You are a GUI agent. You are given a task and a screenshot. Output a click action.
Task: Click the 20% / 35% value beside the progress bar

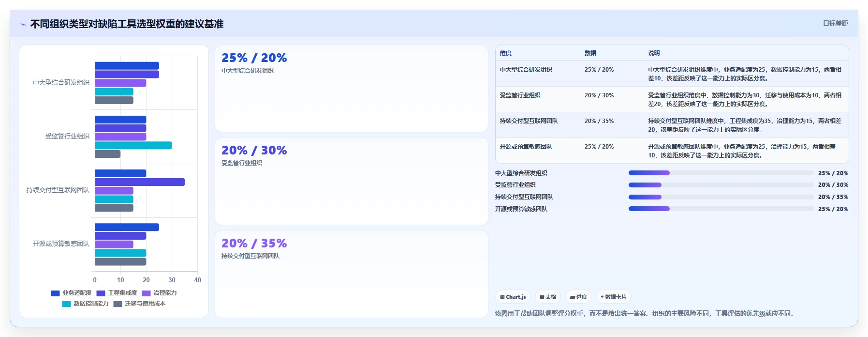833,197
